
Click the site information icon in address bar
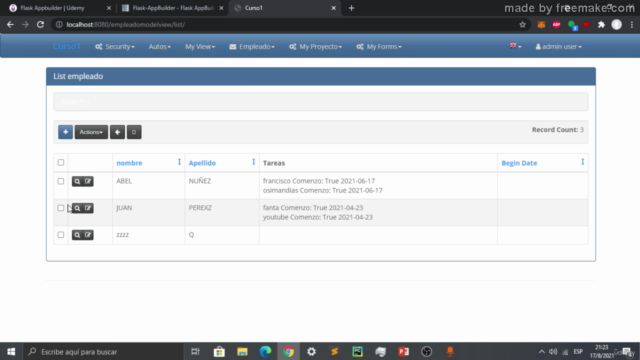click(x=59, y=24)
